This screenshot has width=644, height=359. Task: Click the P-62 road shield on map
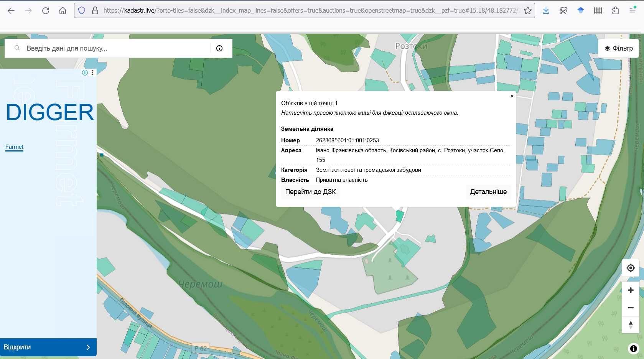[x=201, y=348]
